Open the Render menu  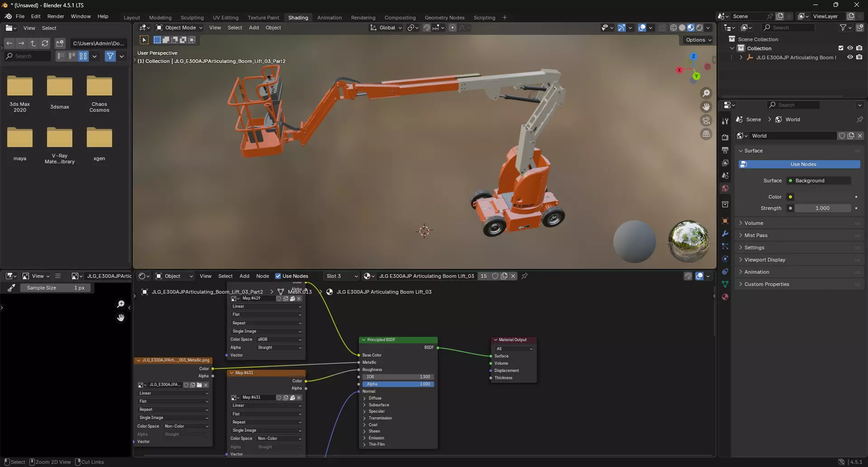(x=56, y=16)
